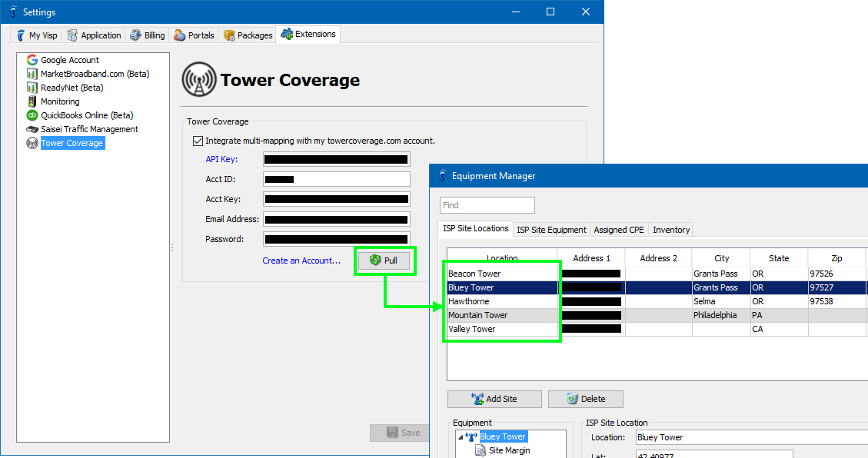Select Saisei Traffic Management extension

[89, 129]
